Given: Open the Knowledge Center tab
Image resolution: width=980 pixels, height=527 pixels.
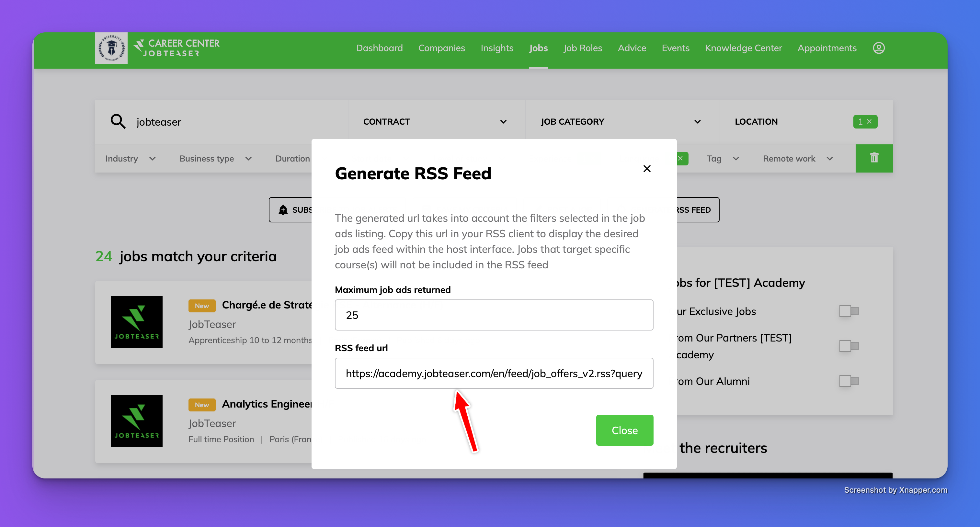Looking at the screenshot, I should (743, 48).
